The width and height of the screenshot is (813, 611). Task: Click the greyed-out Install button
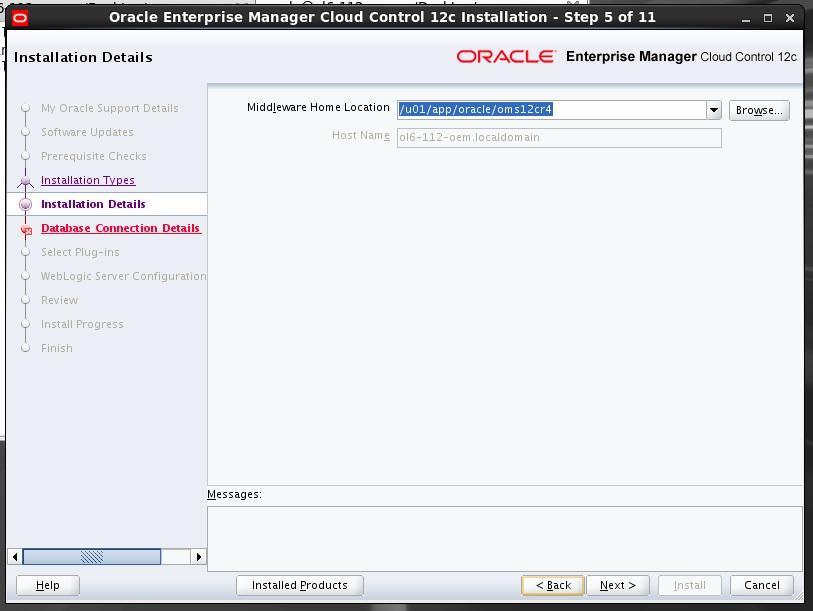coord(690,585)
